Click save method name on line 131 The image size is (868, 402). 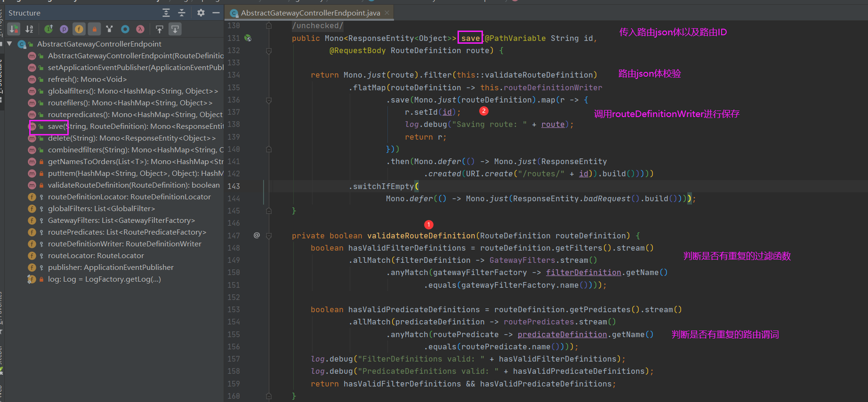coord(470,38)
